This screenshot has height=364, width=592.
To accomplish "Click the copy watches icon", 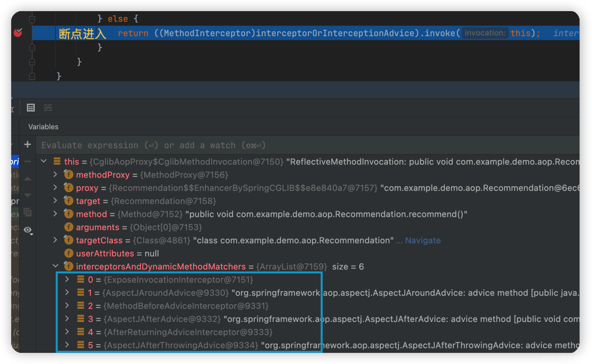I will tap(28, 212).
